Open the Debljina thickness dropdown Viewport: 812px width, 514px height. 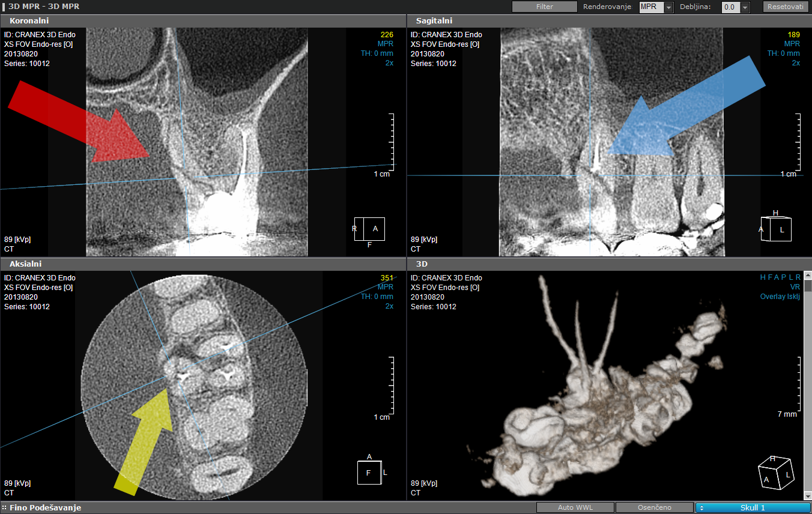[x=745, y=7]
